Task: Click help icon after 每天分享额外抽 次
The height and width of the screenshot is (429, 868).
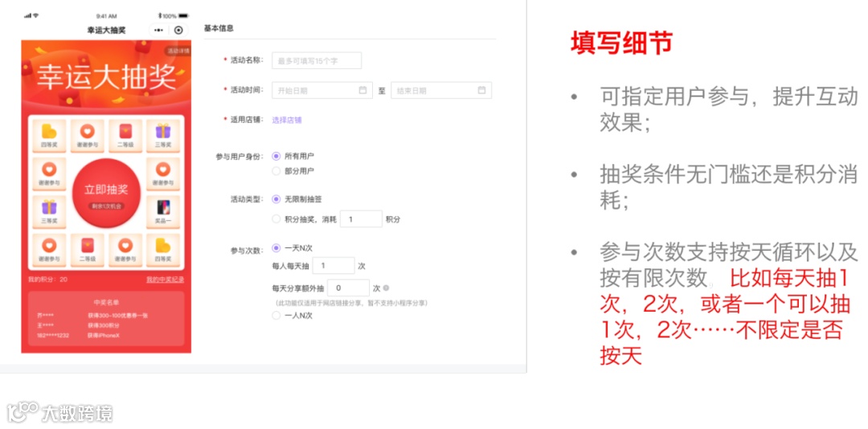Action: click(386, 288)
